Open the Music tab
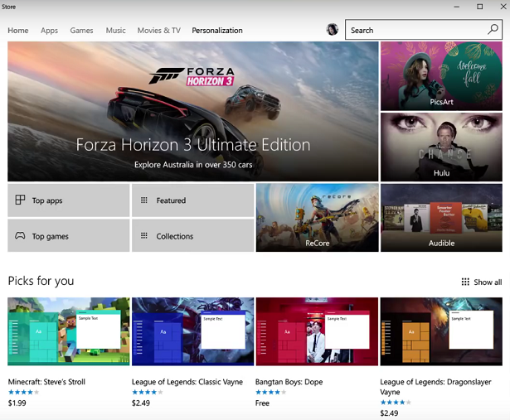The image size is (510, 420). tap(116, 31)
